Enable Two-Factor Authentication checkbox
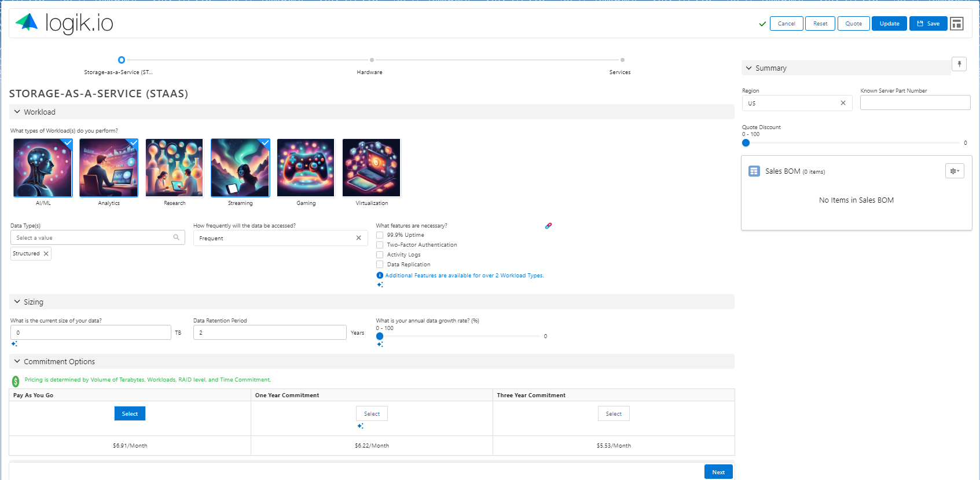 click(x=380, y=245)
